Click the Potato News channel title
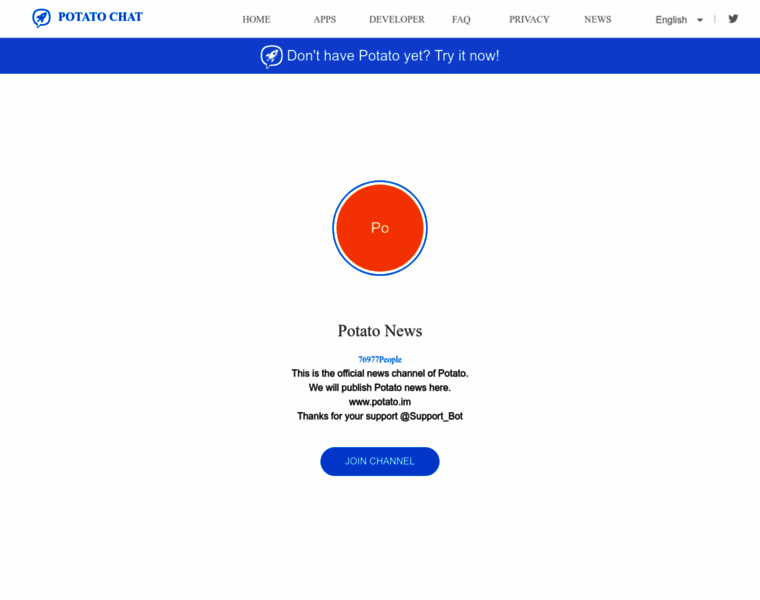The height and width of the screenshot is (600, 760). coord(380,331)
